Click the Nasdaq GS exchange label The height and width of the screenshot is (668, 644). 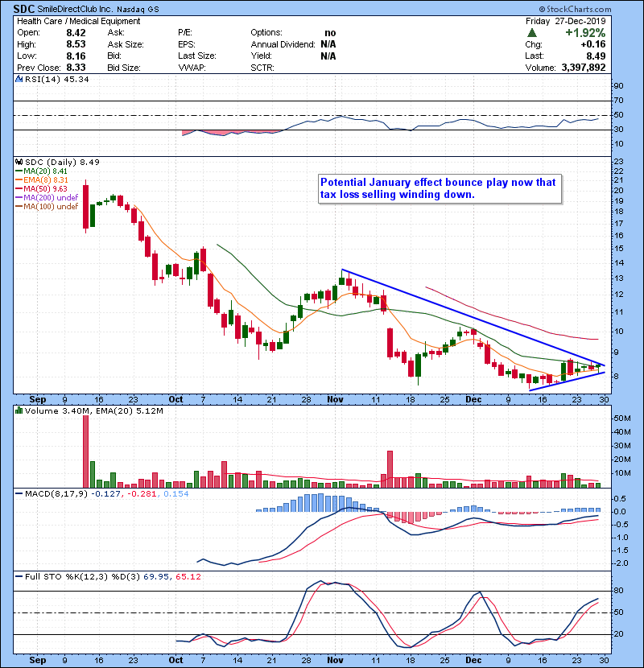click(138, 9)
